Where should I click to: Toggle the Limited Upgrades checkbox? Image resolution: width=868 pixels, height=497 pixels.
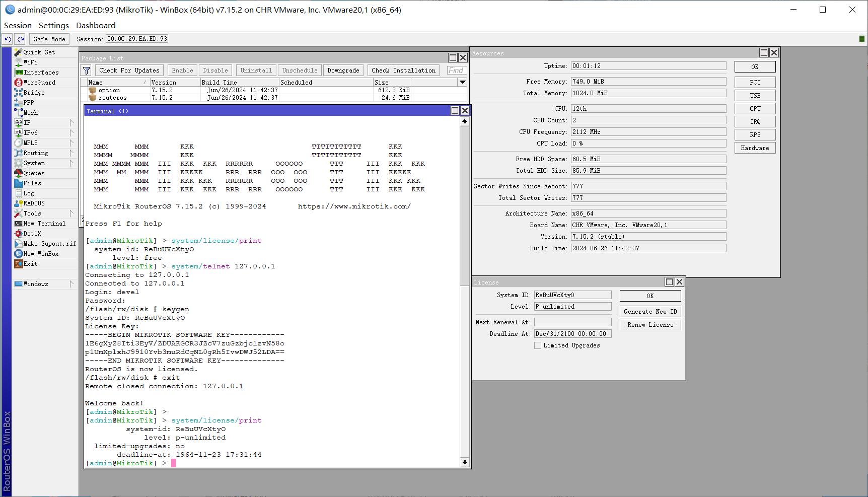(x=538, y=345)
